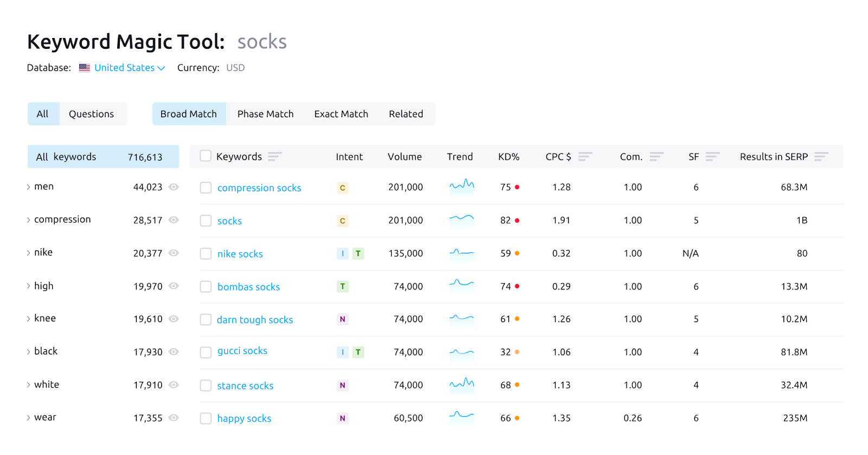Select the Broad Match tab

click(189, 114)
